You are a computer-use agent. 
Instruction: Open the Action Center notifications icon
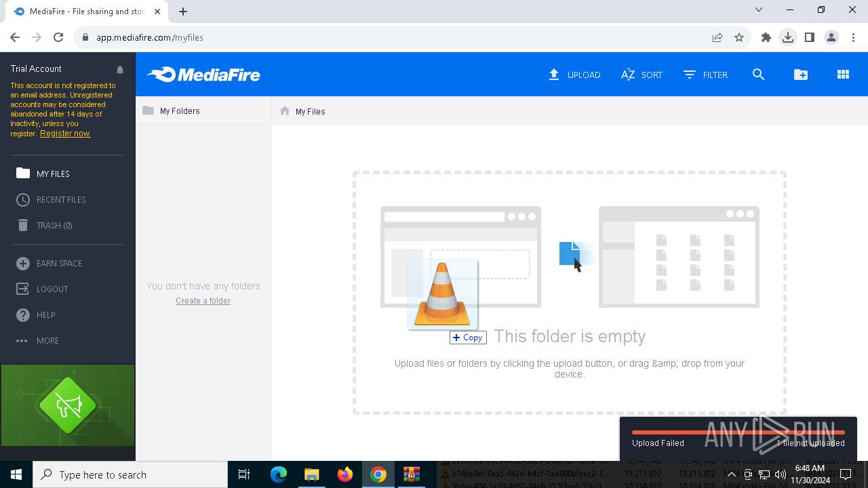(846, 474)
